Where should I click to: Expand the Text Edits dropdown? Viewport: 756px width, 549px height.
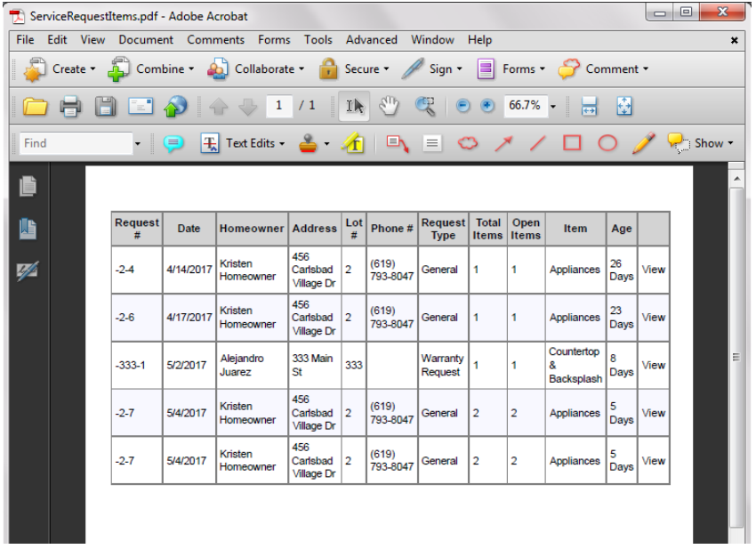(x=243, y=143)
